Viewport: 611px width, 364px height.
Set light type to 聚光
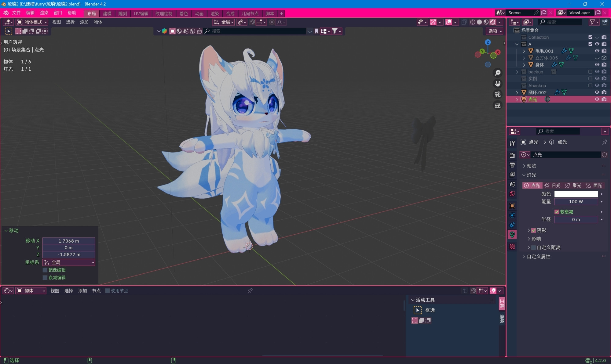[x=573, y=186]
